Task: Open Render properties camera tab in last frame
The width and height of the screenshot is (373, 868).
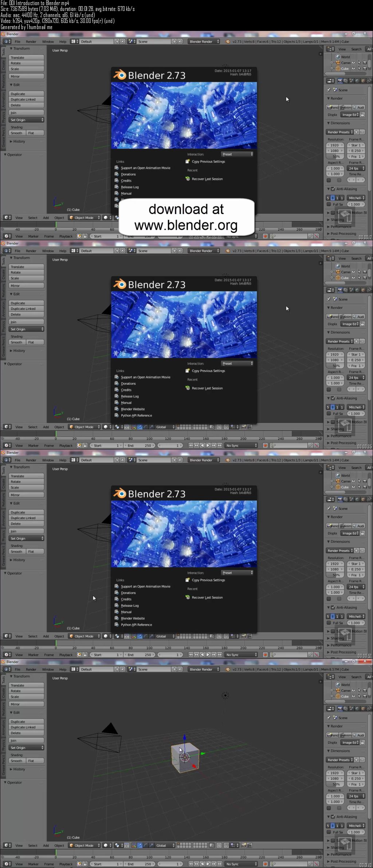Action: 340,709
